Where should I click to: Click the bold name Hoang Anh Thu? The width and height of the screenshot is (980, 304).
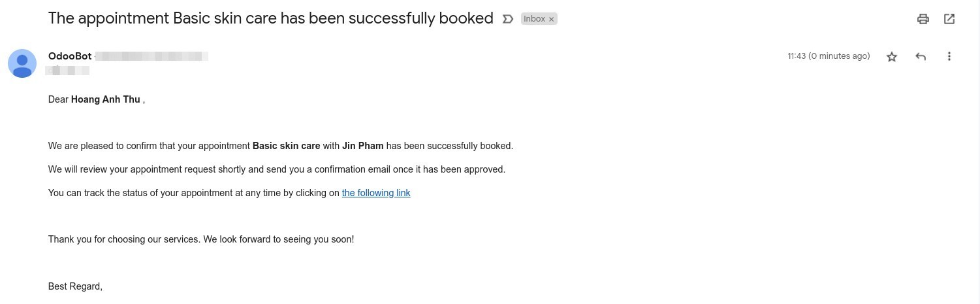(x=105, y=99)
